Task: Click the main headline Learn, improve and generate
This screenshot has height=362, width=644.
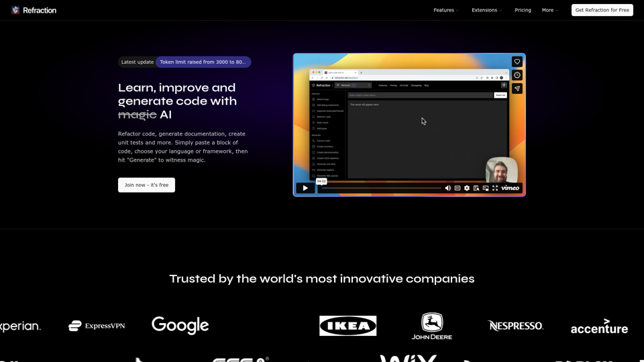Action: coord(177,101)
